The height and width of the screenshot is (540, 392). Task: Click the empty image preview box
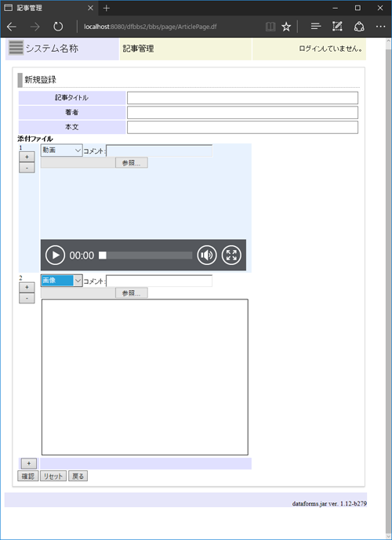145,377
